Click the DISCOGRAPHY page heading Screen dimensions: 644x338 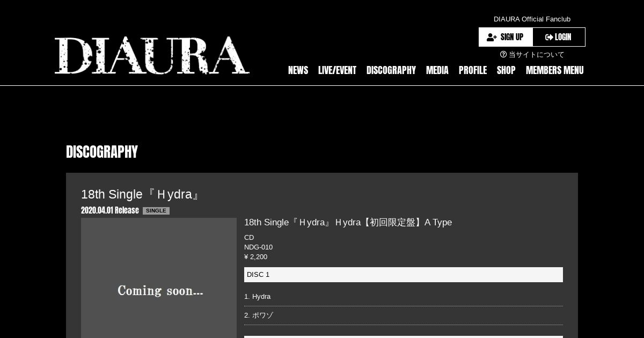[x=102, y=152]
